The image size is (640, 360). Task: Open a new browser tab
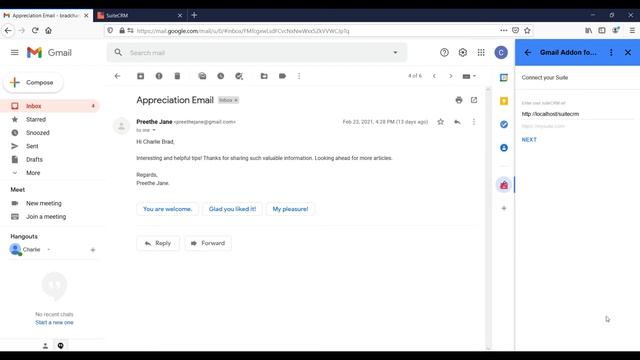pos(194,15)
